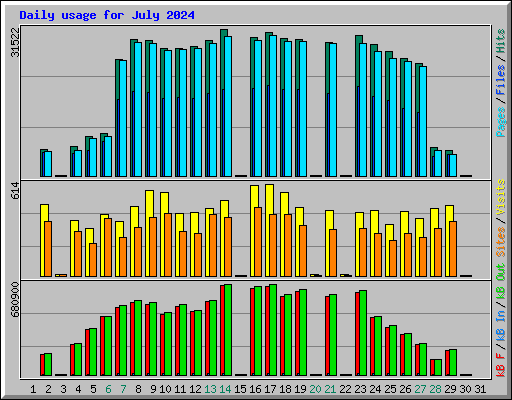Click the orange sites bar for day 16
The image size is (512, 400).
[x=258, y=242]
